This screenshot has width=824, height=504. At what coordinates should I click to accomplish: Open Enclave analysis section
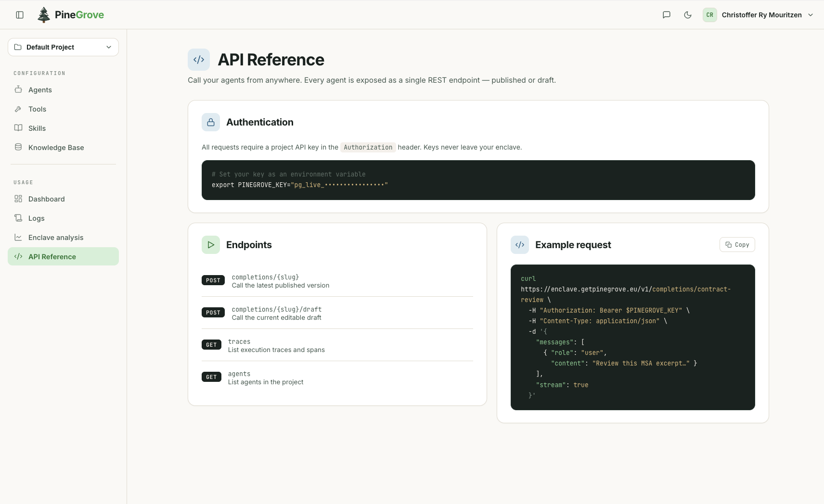pyautogui.click(x=63, y=238)
